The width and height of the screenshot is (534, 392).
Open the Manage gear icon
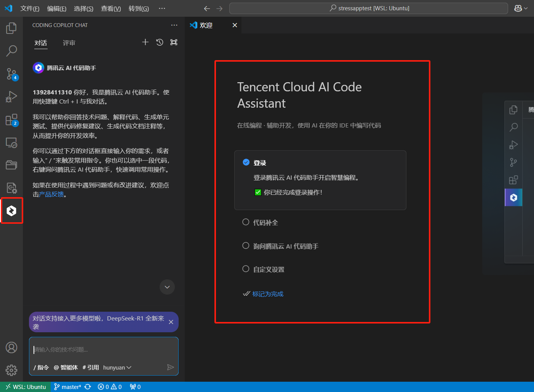tap(11, 370)
